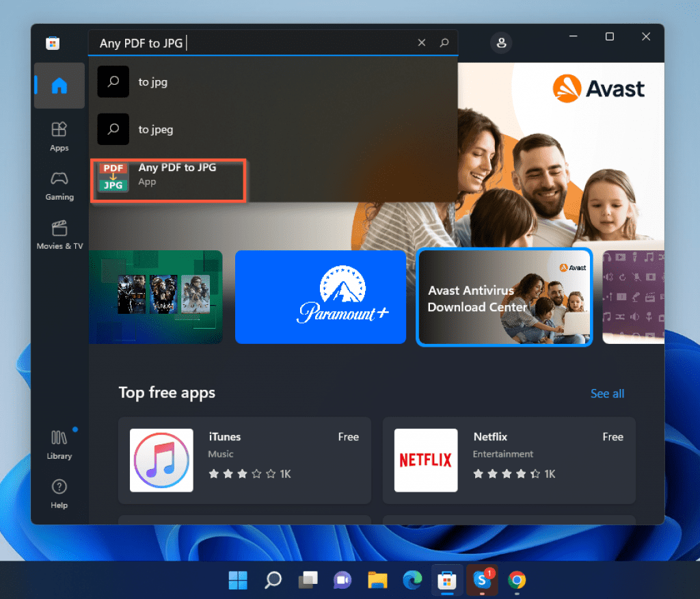Open the movies collection banner thumbnail
The width and height of the screenshot is (700, 599).
pos(156,297)
